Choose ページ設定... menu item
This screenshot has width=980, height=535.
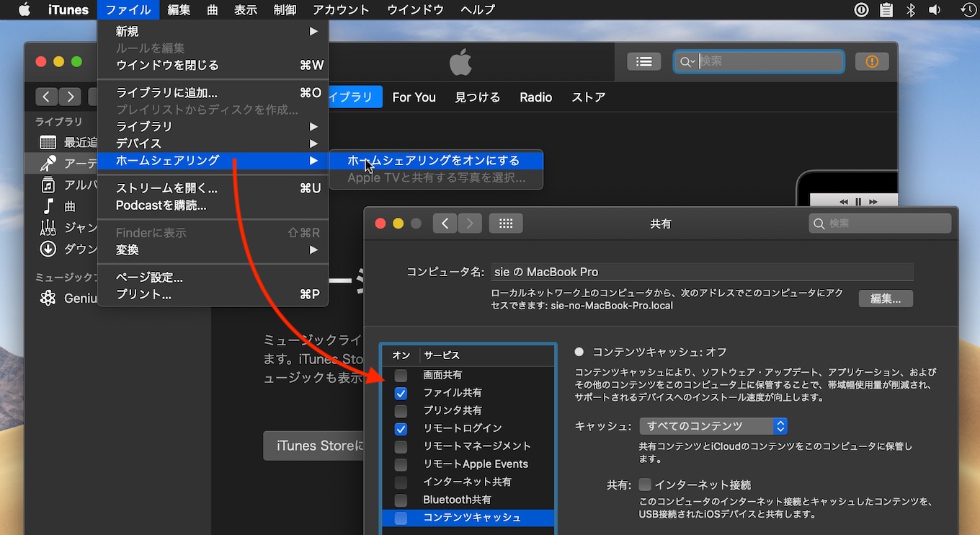point(213,278)
